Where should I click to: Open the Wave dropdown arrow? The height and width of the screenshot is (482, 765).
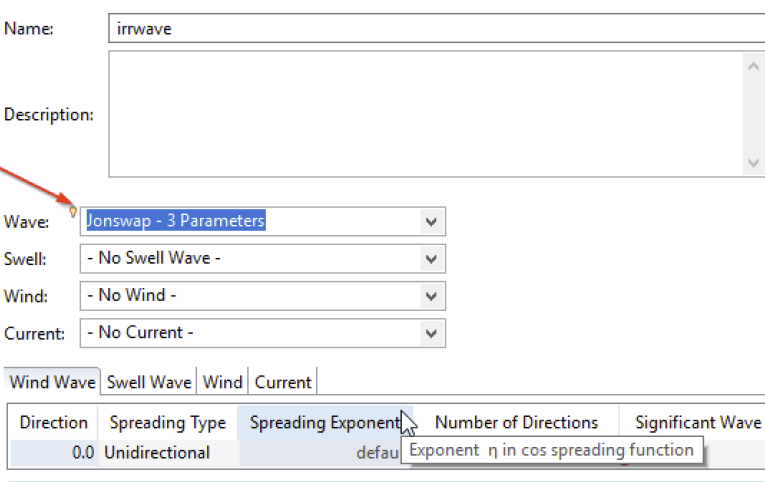[431, 221]
